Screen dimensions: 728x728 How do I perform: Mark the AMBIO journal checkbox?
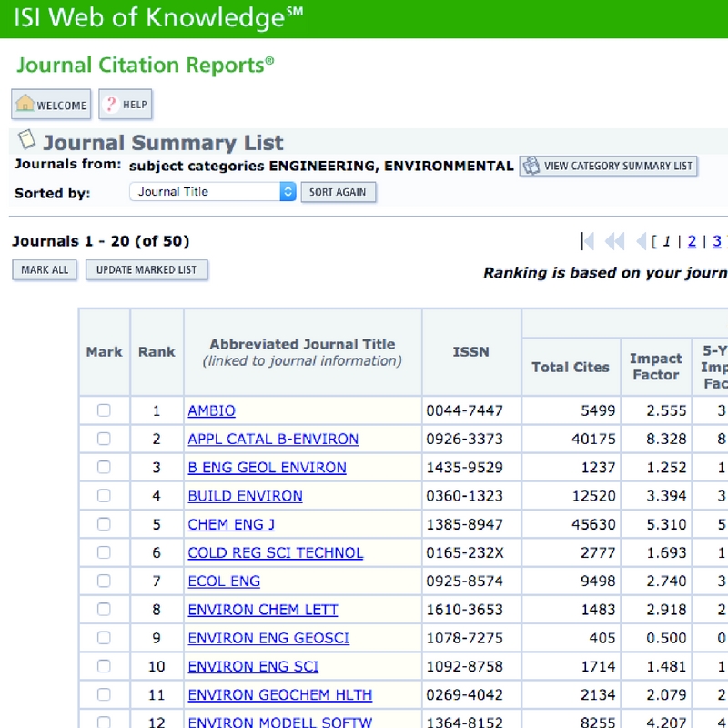(104, 410)
